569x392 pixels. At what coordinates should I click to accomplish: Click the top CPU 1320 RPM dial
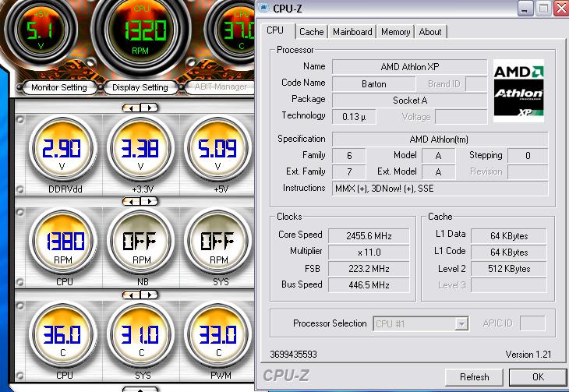coord(141,31)
